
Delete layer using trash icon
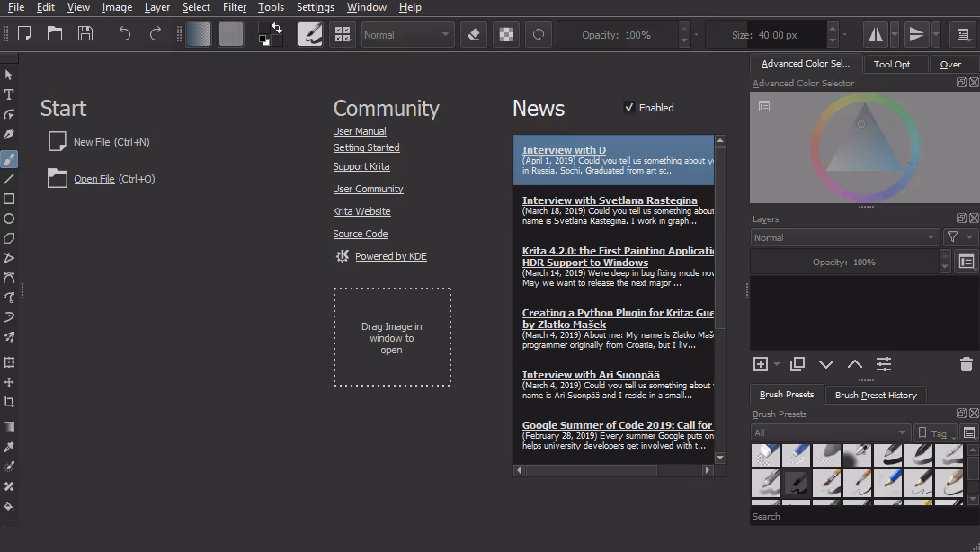click(967, 364)
